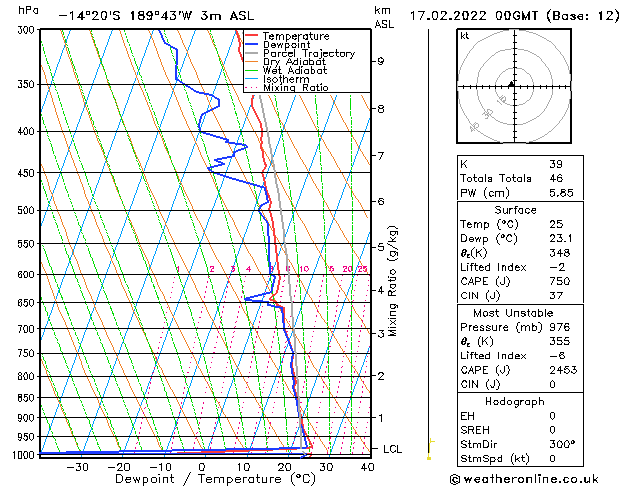Select the Temperature entry in the legend
629x486 pixels.
click(x=296, y=36)
